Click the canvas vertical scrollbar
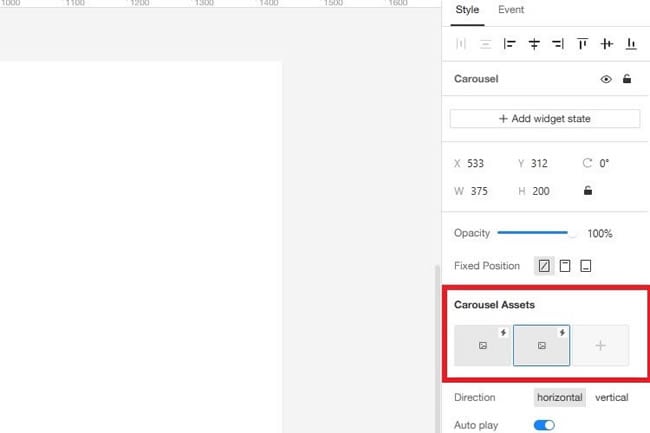The width and height of the screenshot is (650, 433). pos(437,349)
